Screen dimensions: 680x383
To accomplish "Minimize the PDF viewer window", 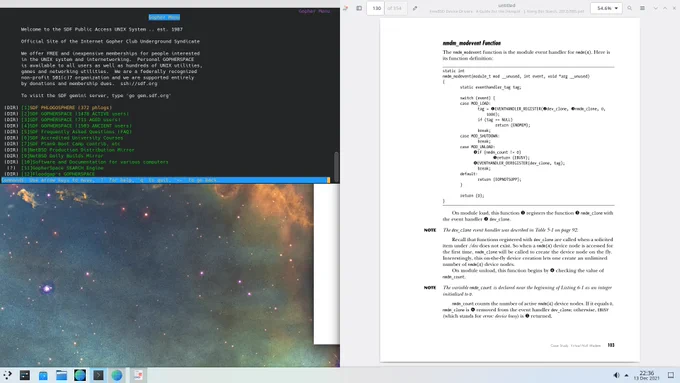I will point(656,8).
